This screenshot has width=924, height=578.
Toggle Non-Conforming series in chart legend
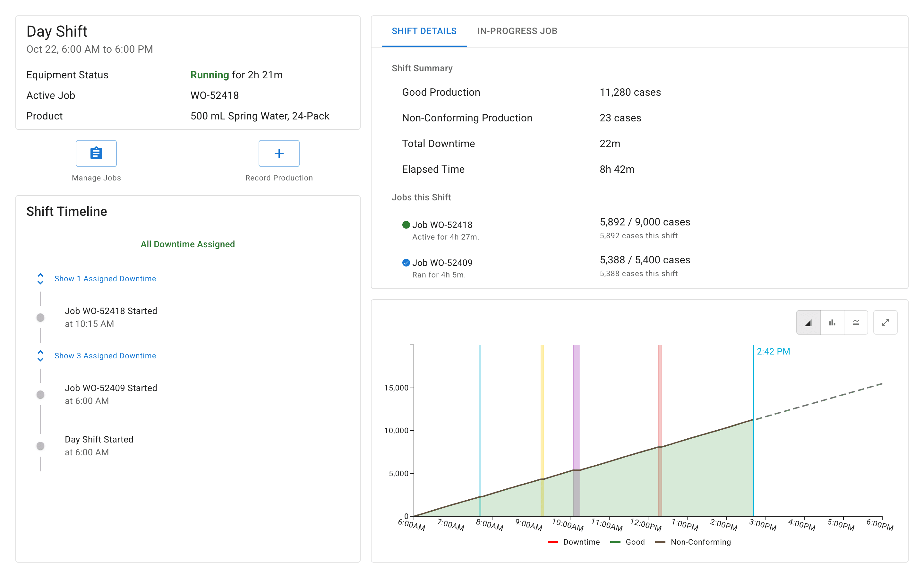(x=693, y=542)
